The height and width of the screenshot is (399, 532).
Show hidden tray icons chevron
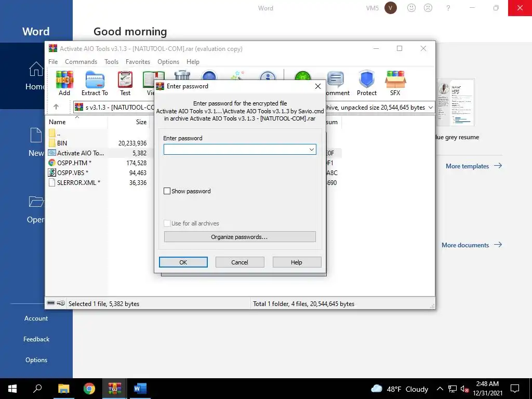tap(440, 389)
